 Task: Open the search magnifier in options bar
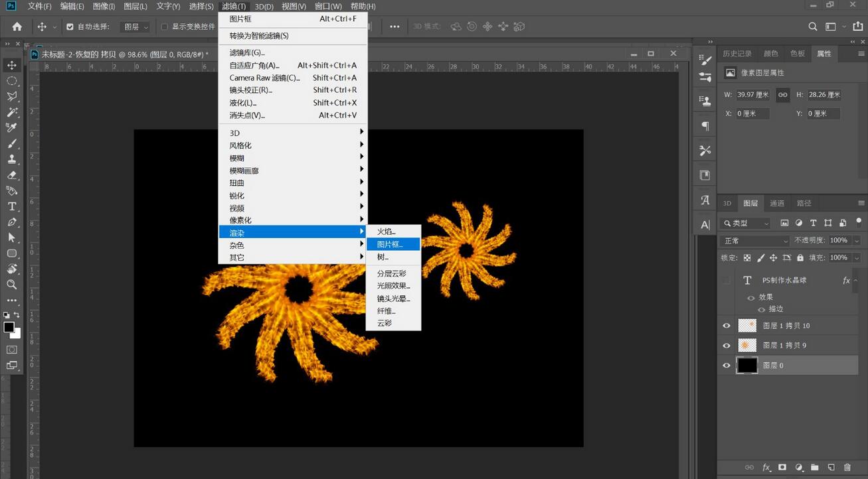[813, 27]
